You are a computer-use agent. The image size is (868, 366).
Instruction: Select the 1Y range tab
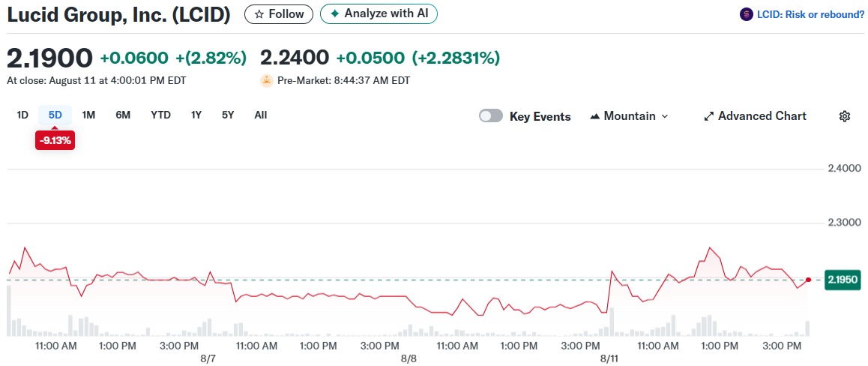point(196,115)
